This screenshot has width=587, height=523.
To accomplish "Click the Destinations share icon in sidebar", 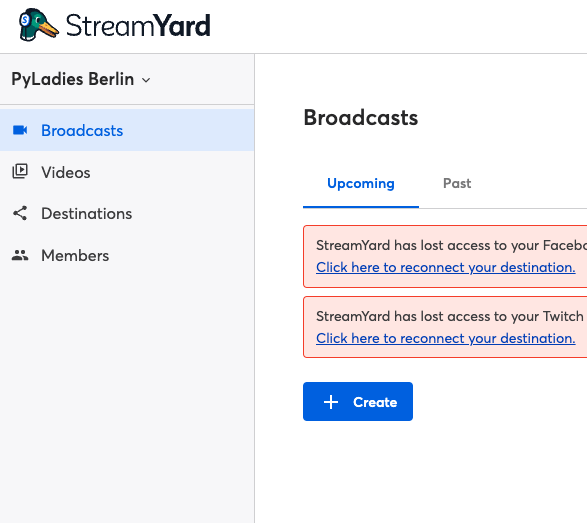I will (x=20, y=213).
